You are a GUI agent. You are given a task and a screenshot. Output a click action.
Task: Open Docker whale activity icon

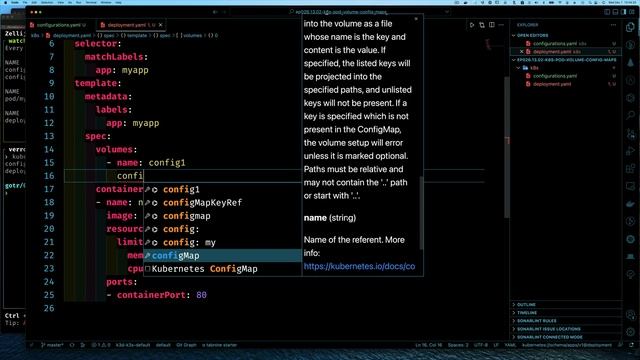[631, 204]
